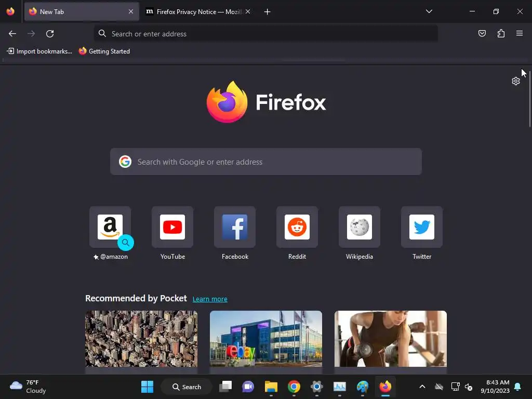
Task: Open the Chat video app on taskbar
Action: pos(248,387)
